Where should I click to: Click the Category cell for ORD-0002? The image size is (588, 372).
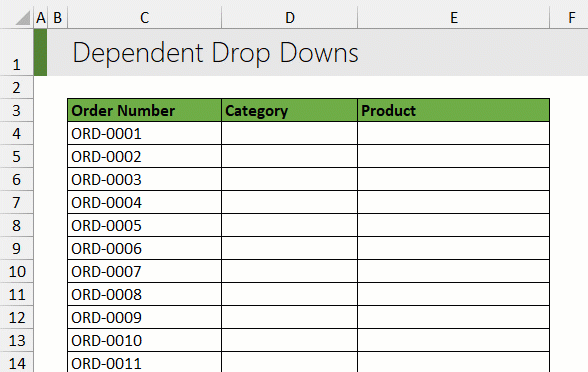point(290,156)
